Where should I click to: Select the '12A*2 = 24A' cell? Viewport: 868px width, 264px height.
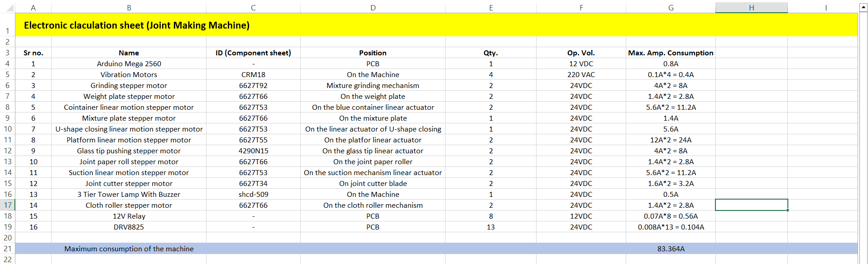pos(671,140)
